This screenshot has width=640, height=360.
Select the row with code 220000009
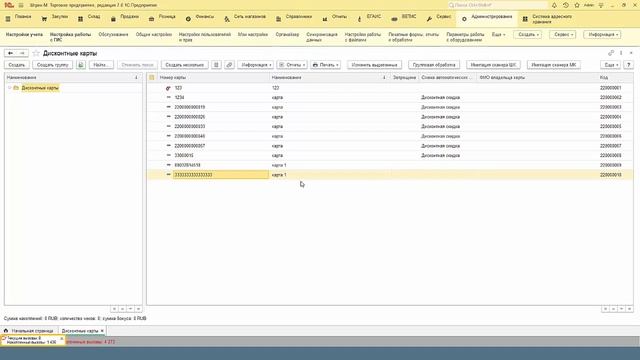(390, 165)
